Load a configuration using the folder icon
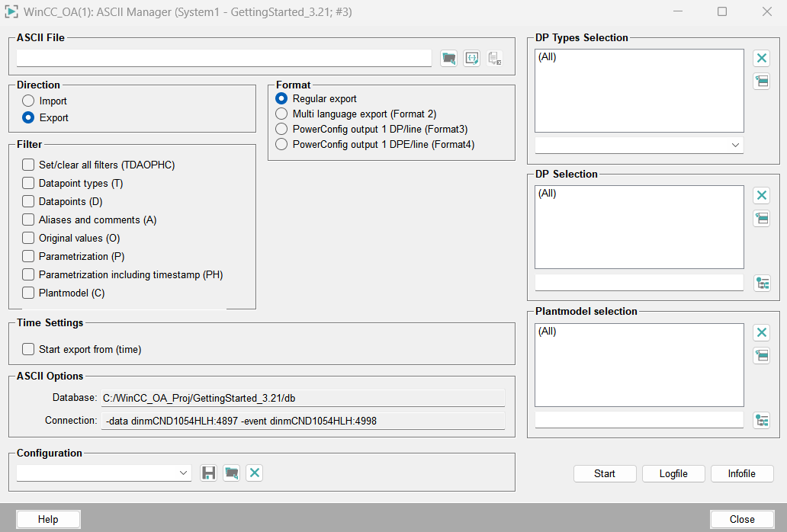Viewport: 787px width, 532px height. click(x=232, y=473)
